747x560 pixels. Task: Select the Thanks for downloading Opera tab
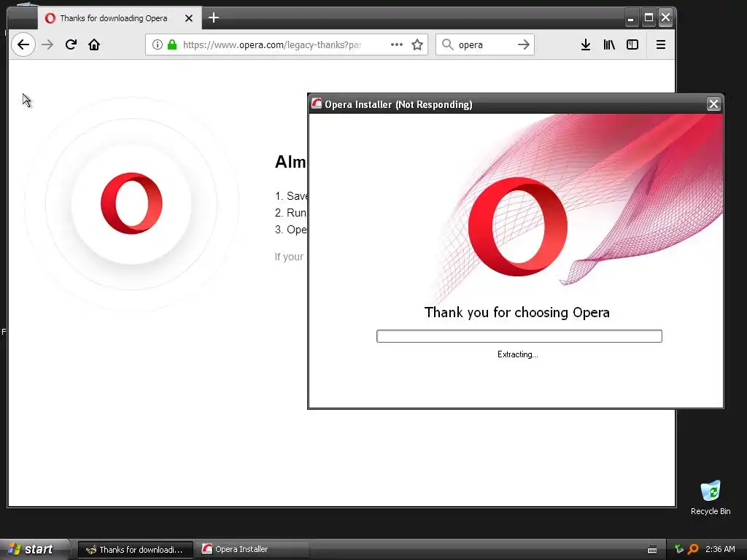119,18
